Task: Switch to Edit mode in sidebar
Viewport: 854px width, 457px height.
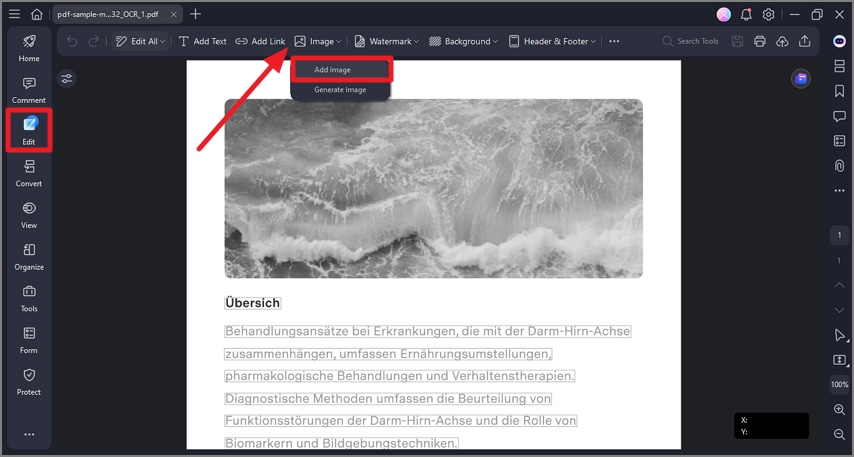Action: pos(29,131)
